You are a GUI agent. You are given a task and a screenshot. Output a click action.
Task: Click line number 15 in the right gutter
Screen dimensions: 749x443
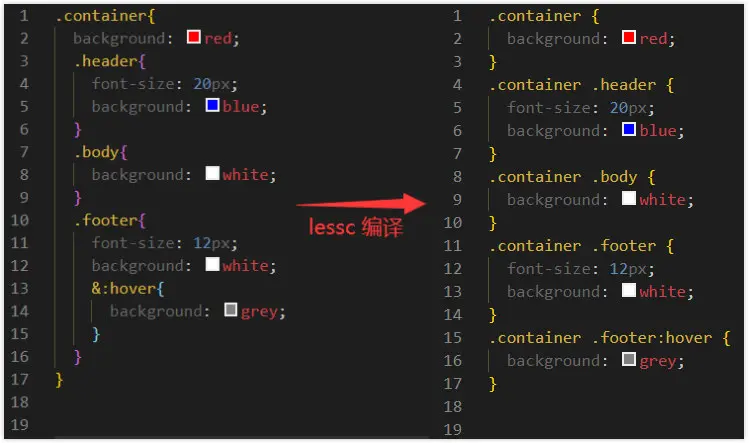(x=453, y=338)
